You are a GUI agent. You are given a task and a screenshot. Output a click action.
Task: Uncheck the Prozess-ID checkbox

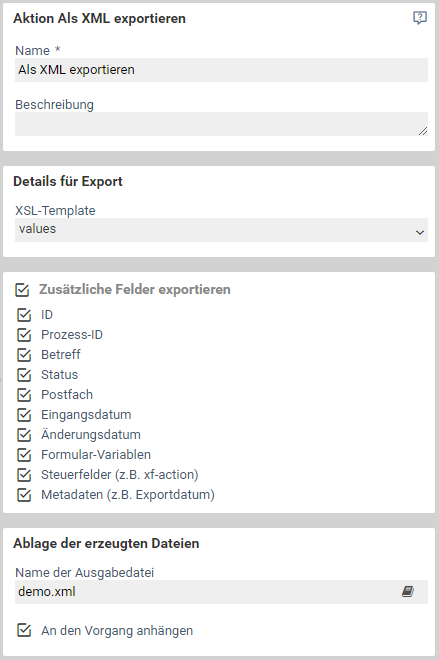(x=24, y=335)
